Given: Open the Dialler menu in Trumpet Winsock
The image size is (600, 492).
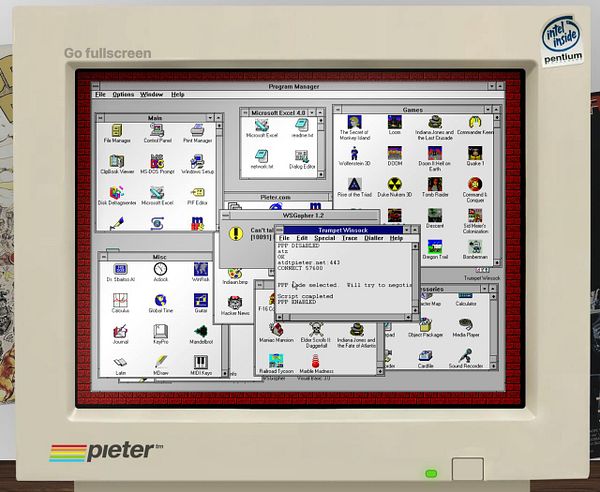Looking at the screenshot, I should click(373, 238).
